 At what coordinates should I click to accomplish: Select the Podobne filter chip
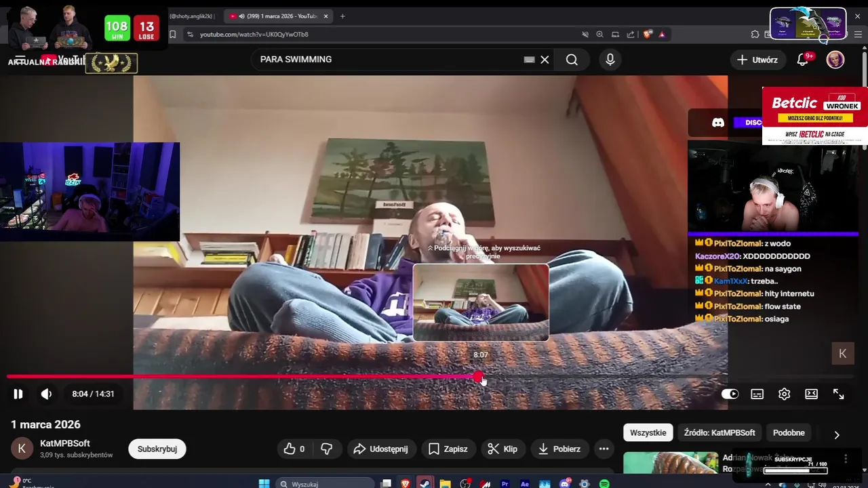[789, 432]
